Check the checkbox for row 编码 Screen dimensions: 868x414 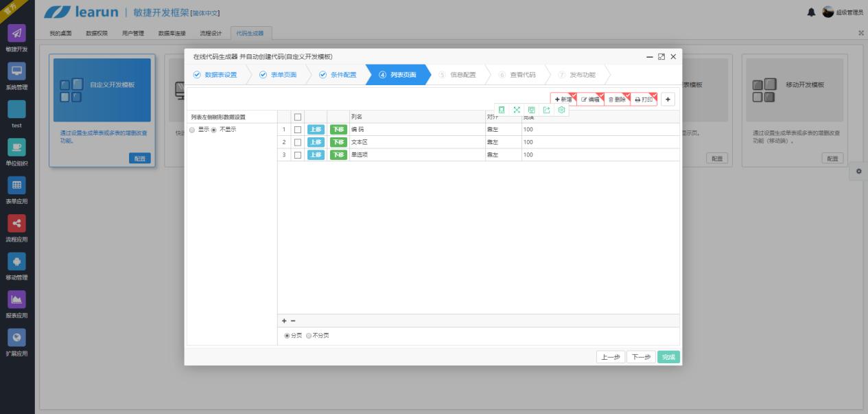298,130
